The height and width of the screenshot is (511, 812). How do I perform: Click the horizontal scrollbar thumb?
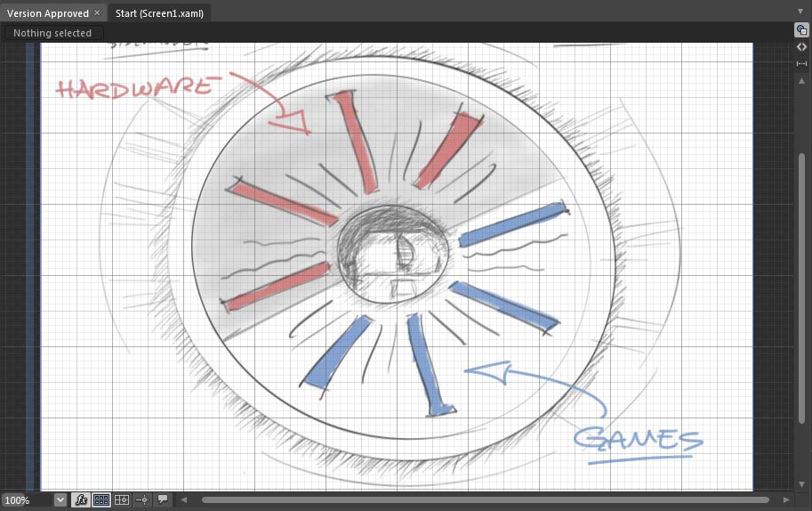(x=486, y=500)
